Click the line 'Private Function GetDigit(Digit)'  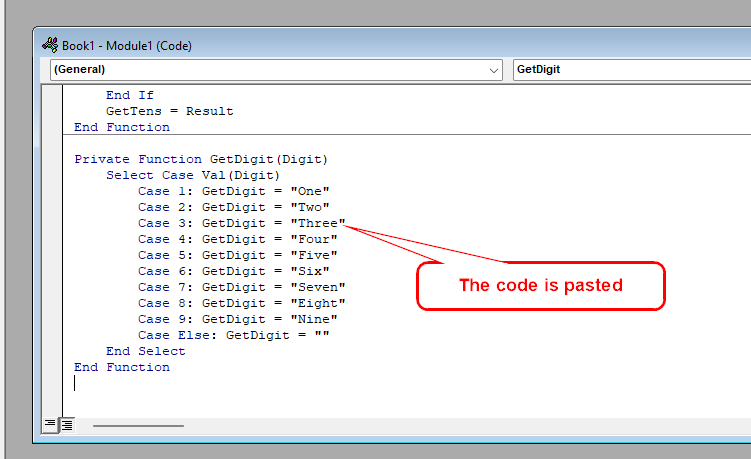(201, 159)
